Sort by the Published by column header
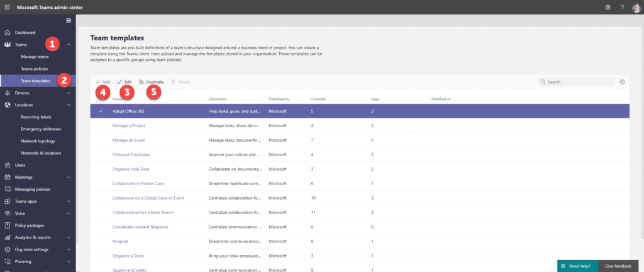This screenshot has height=272, width=644. (x=279, y=99)
